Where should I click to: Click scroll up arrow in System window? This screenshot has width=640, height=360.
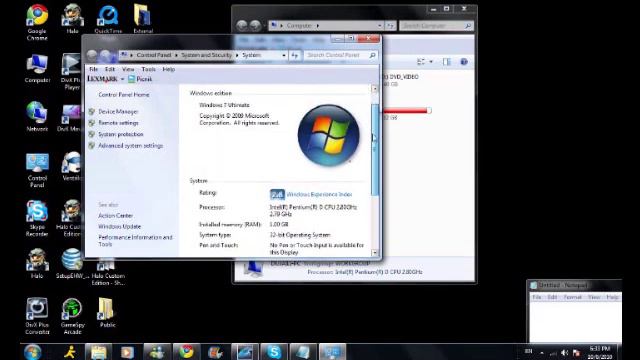(375, 89)
